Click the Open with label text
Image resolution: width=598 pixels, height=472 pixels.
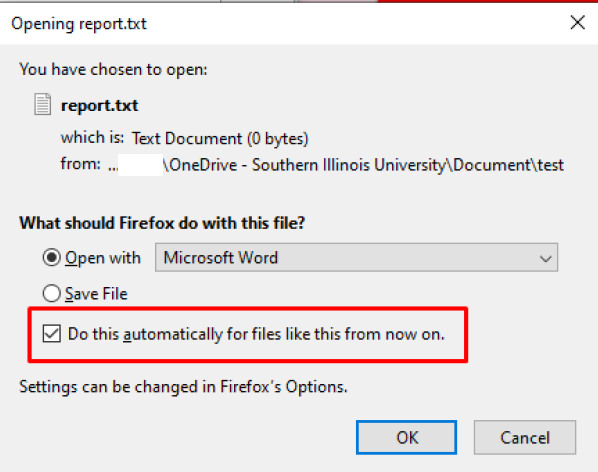[103, 258]
